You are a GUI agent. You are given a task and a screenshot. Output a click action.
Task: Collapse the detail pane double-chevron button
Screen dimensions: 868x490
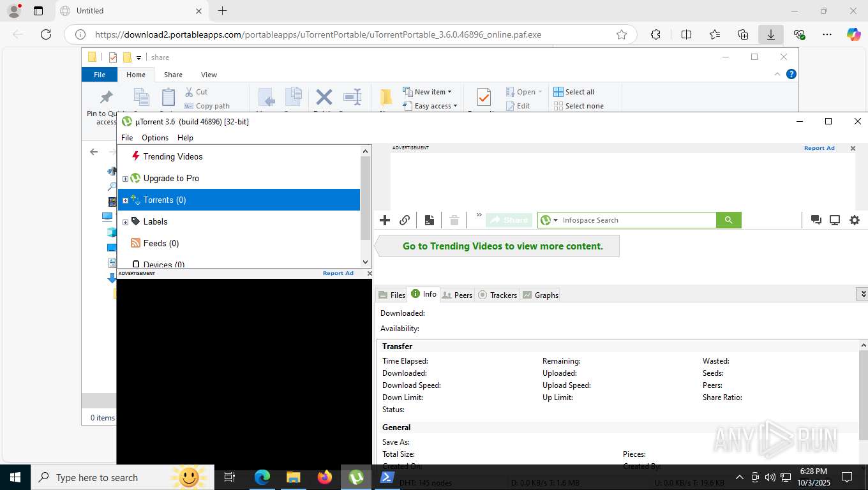coord(863,294)
